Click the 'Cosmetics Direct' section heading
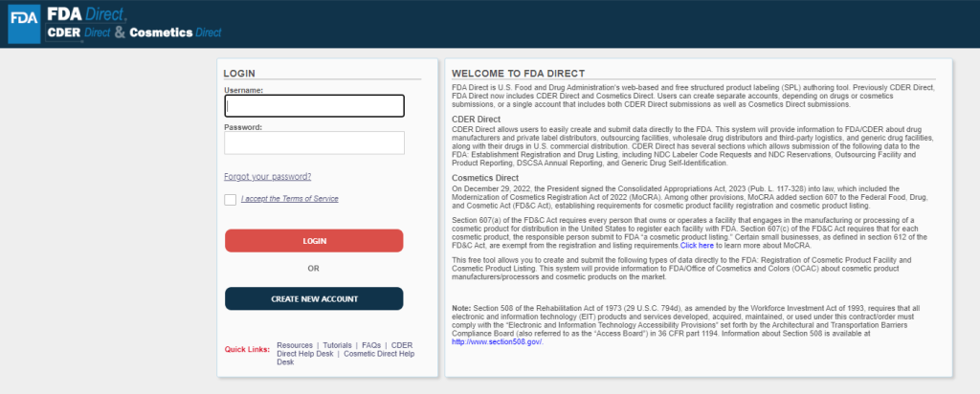The image size is (980, 394). [485, 178]
